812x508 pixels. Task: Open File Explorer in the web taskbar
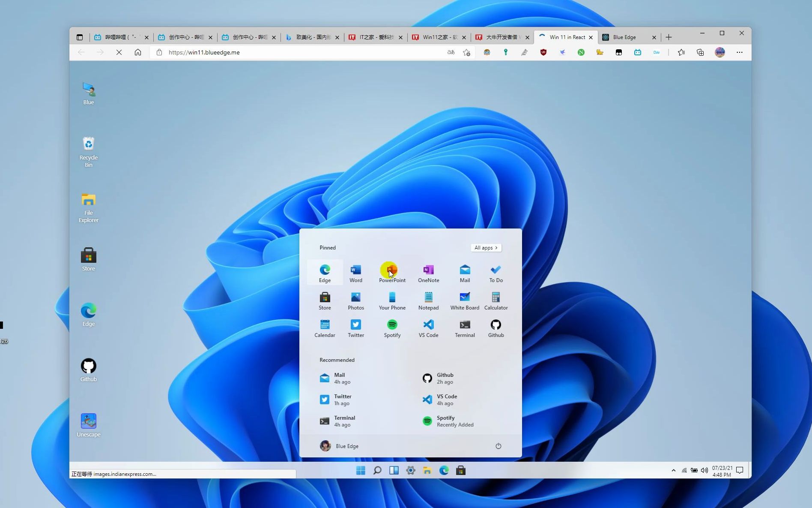click(427, 470)
